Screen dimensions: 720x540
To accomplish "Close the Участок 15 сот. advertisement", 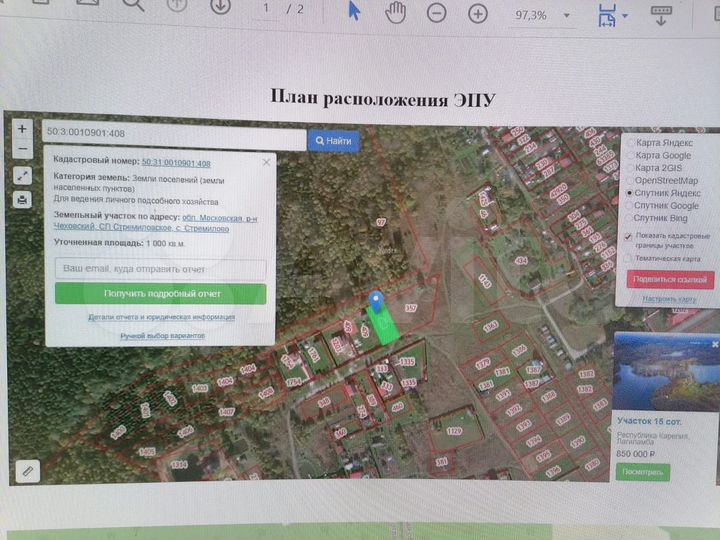I will click(x=715, y=344).
